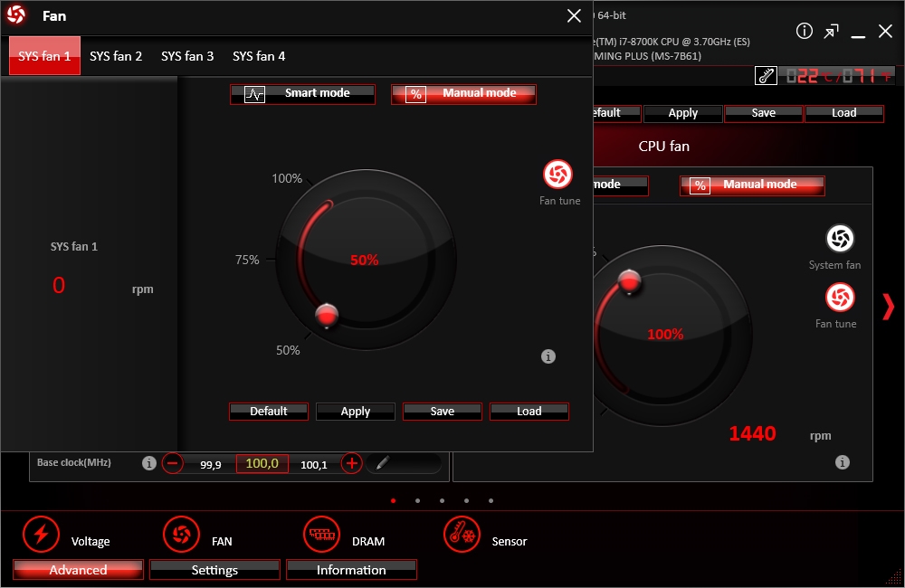Open the FAN section icon
Image resolution: width=905 pixels, height=588 pixels.
(181, 535)
